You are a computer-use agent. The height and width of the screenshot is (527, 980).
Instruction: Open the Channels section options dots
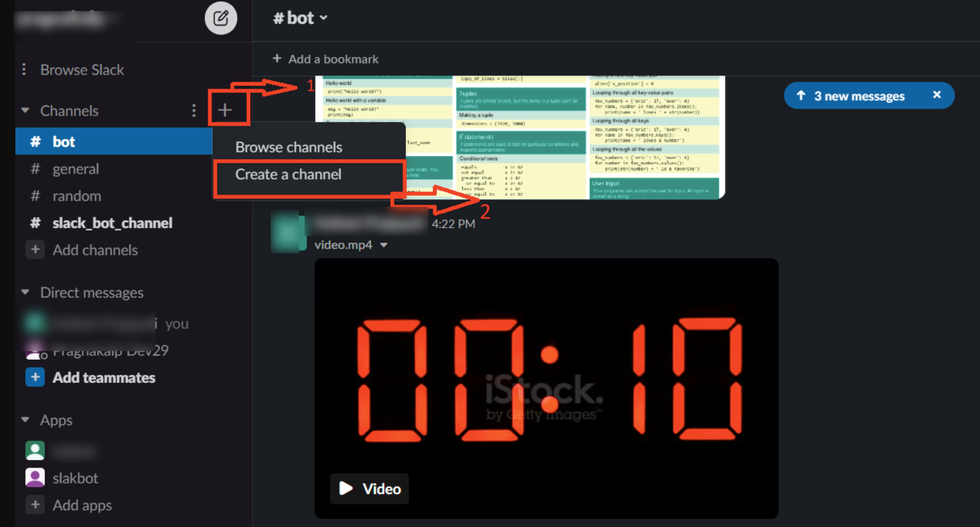click(194, 110)
